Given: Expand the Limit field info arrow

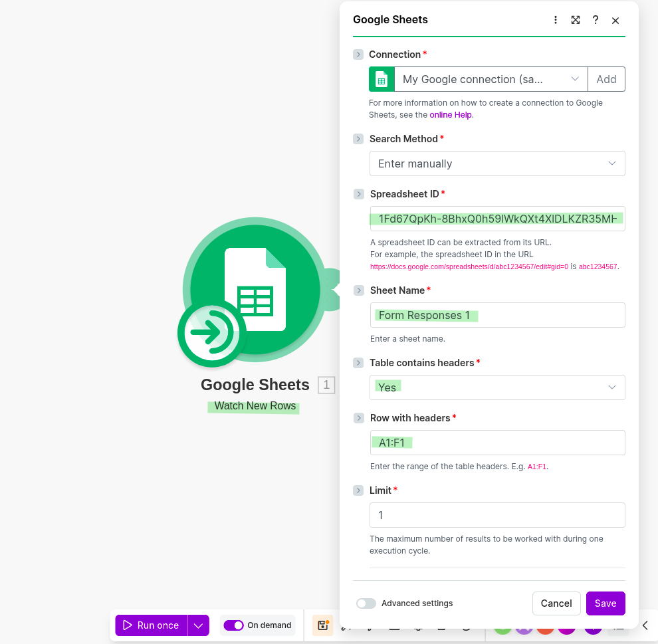Looking at the screenshot, I should 358,490.
